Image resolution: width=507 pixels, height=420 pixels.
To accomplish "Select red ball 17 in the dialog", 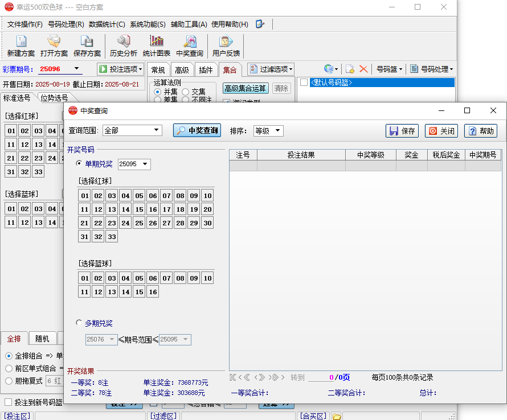I will (x=166, y=209).
